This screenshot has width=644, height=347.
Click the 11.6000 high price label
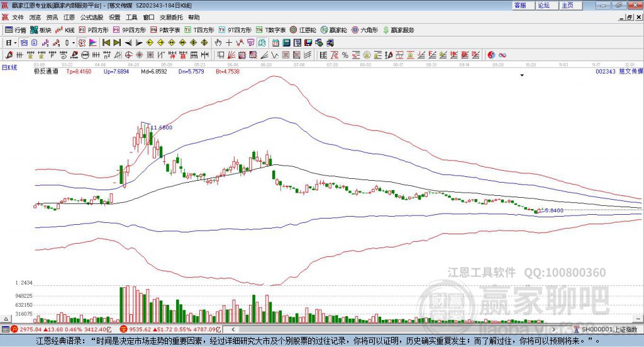[x=162, y=127]
